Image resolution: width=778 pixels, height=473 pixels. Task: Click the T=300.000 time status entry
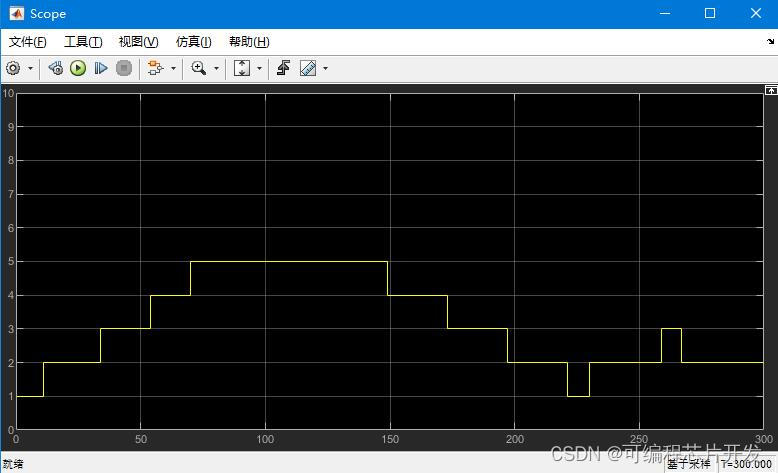click(746, 464)
